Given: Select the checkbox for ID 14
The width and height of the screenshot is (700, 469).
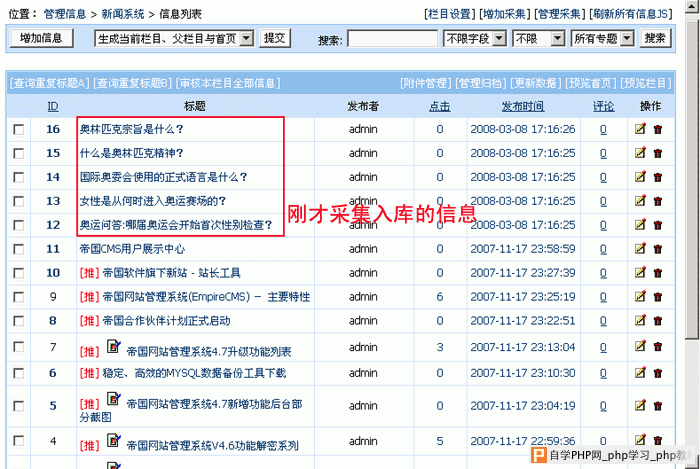Looking at the screenshot, I should click(x=19, y=177).
